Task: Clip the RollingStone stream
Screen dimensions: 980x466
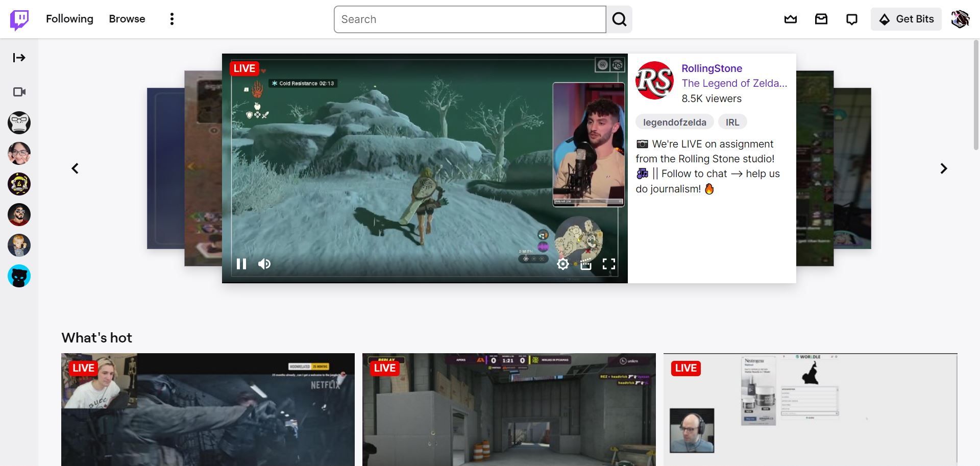Action: (586, 264)
